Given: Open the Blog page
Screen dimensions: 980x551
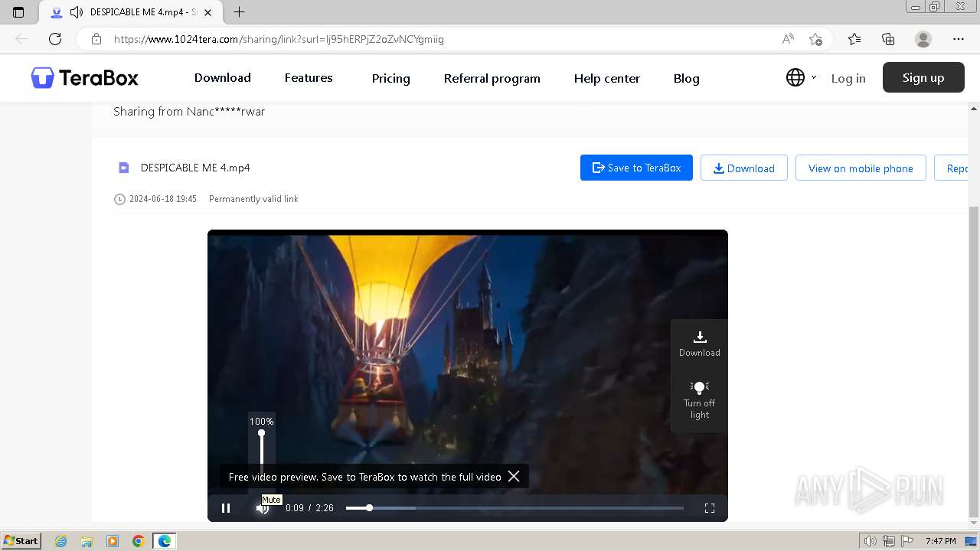Looking at the screenshot, I should (687, 78).
